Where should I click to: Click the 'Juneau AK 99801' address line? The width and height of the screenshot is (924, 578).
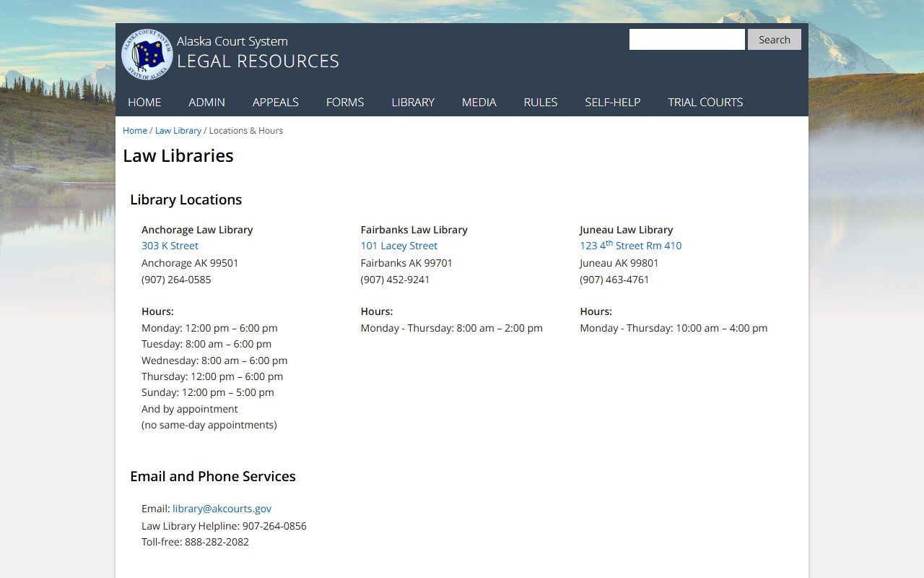[619, 263]
